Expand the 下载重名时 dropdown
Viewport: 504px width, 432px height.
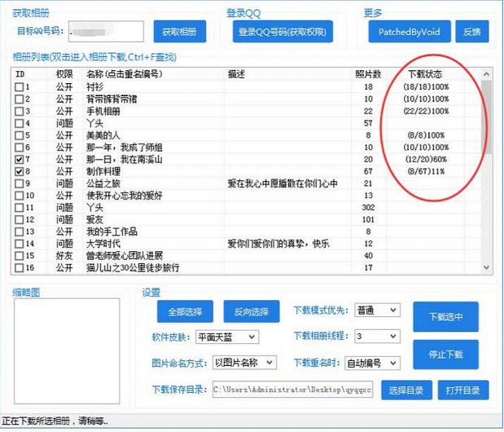(x=373, y=364)
